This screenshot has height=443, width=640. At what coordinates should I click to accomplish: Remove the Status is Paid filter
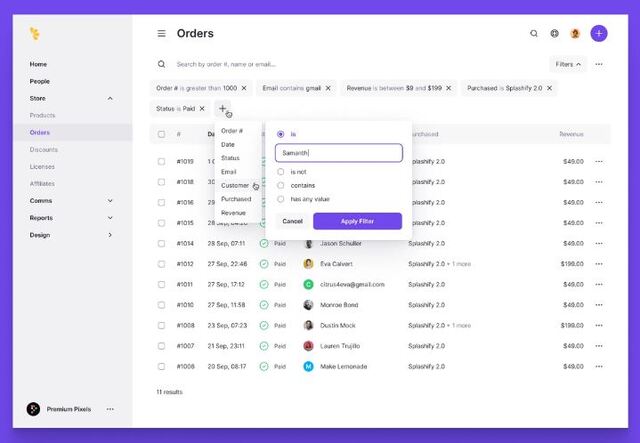click(x=202, y=109)
